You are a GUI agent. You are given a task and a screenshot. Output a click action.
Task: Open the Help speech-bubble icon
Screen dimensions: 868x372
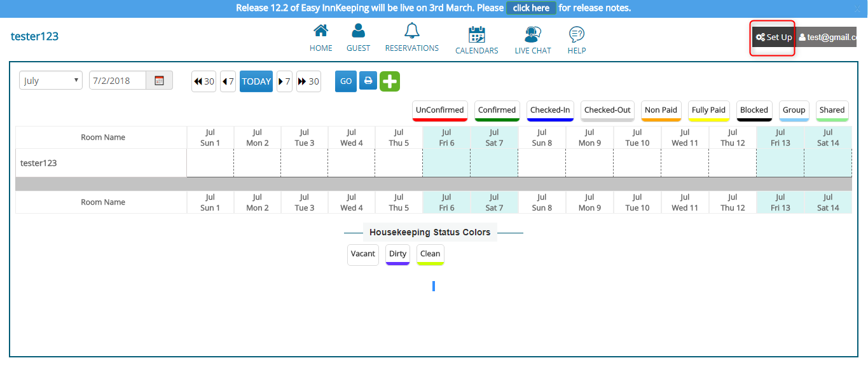click(576, 34)
